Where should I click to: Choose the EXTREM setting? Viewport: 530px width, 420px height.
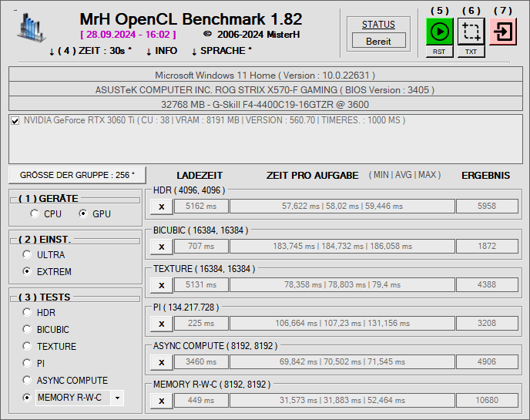(x=27, y=271)
